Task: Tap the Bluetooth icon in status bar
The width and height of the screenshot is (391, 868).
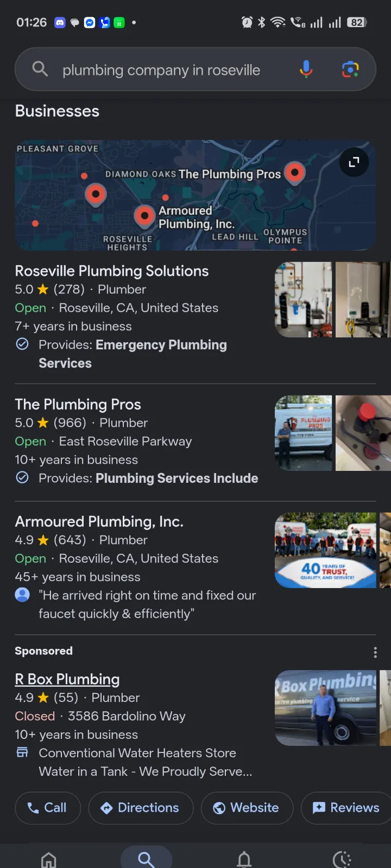Action: [x=262, y=22]
